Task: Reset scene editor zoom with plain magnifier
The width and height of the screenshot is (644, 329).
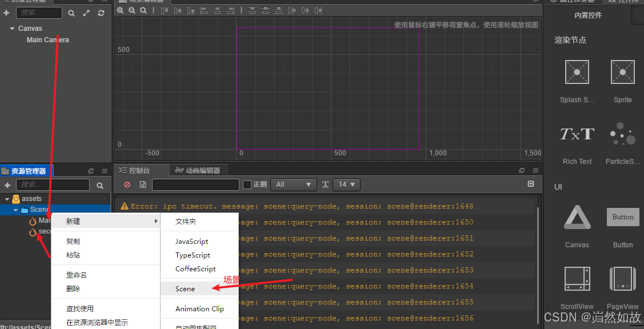Action: (143, 10)
